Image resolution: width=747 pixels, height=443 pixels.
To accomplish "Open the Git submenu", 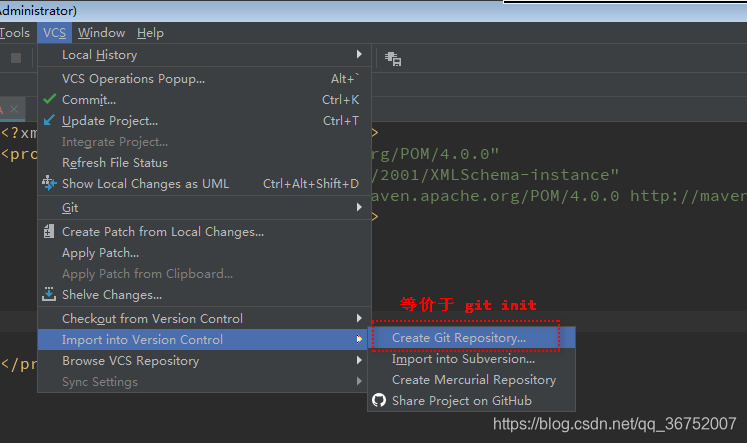I will click(204, 207).
